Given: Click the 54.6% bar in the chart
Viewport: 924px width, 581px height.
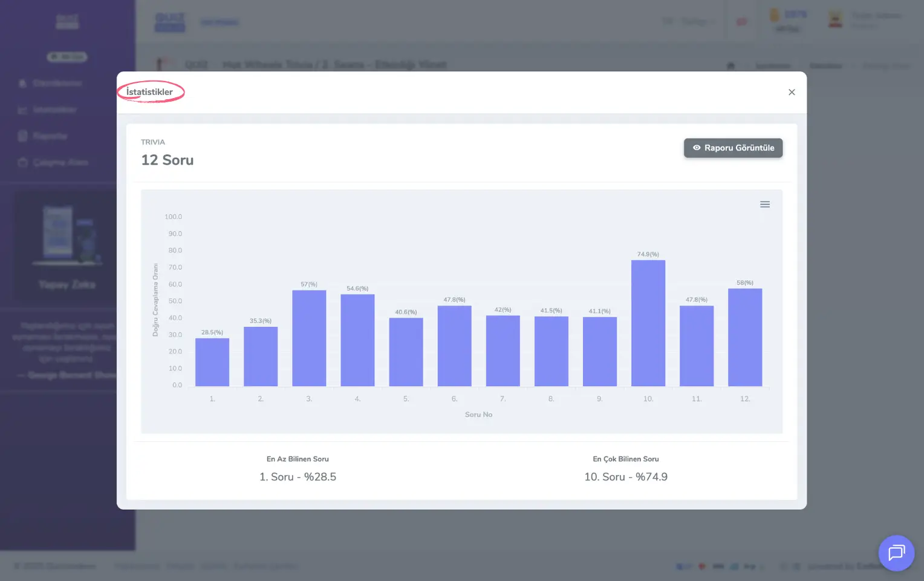Looking at the screenshot, I should tap(357, 340).
